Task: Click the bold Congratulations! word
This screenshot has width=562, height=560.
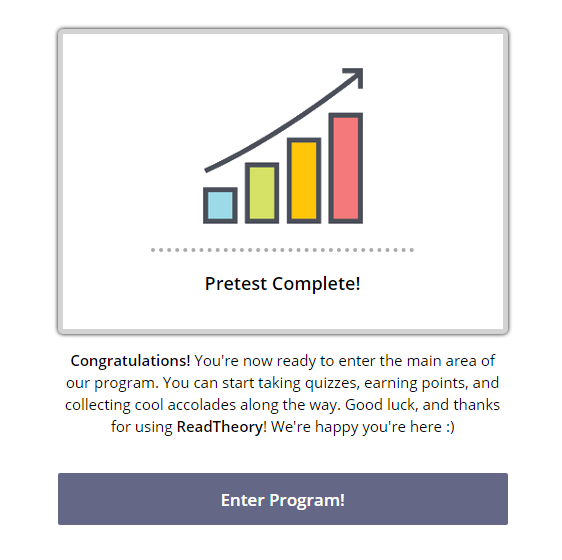Action: click(130, 361)
